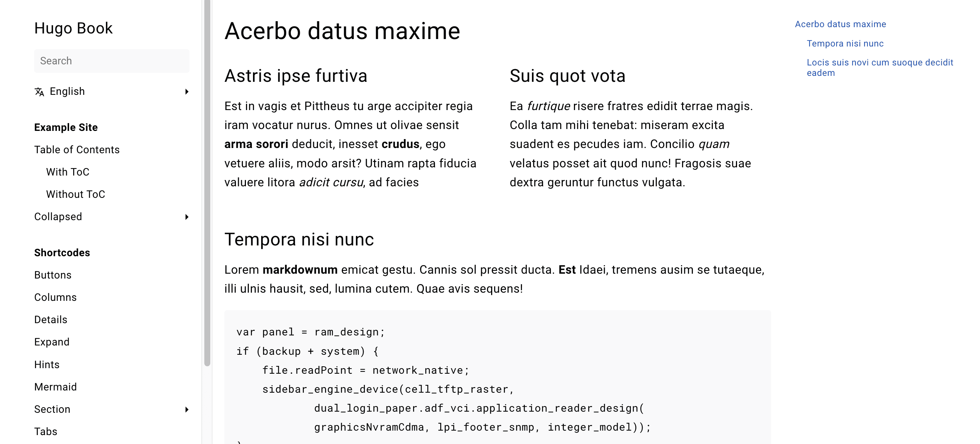The image size is (980, 444).
Task: Expand the Collapsed section arrow
Action: [x=187, y=217]
